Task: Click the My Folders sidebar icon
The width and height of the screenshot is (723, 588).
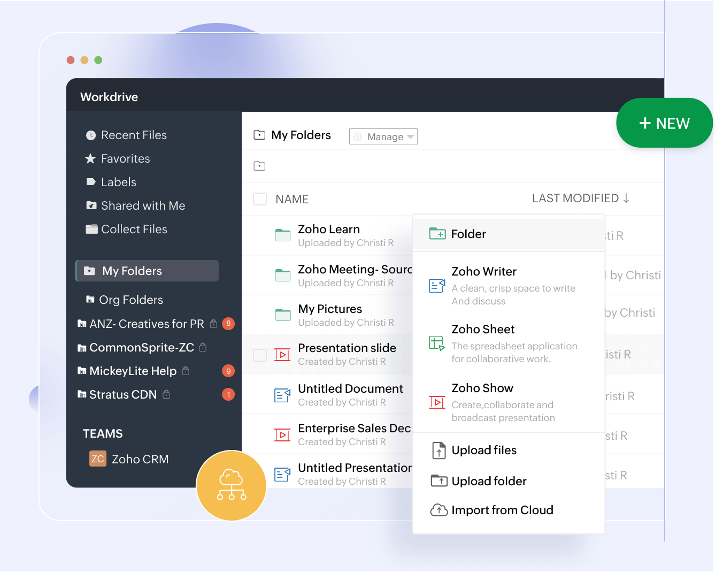Action: point(89,271)
